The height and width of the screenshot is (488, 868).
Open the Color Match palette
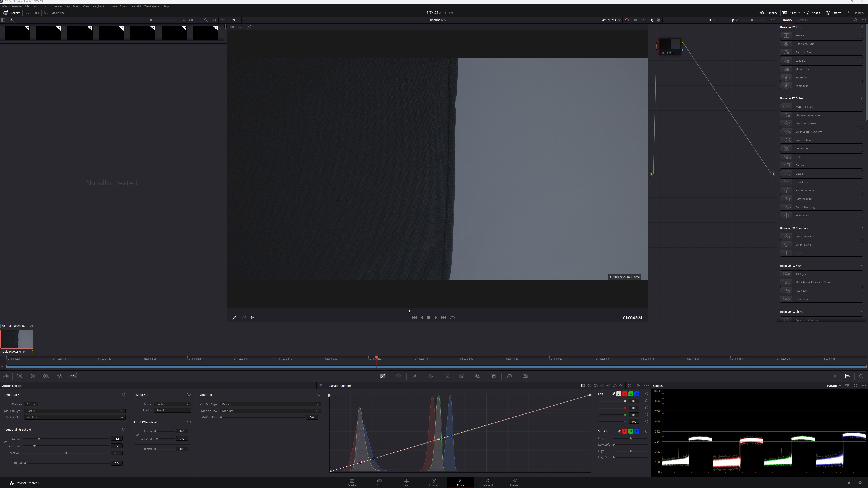tap(19, 376)
